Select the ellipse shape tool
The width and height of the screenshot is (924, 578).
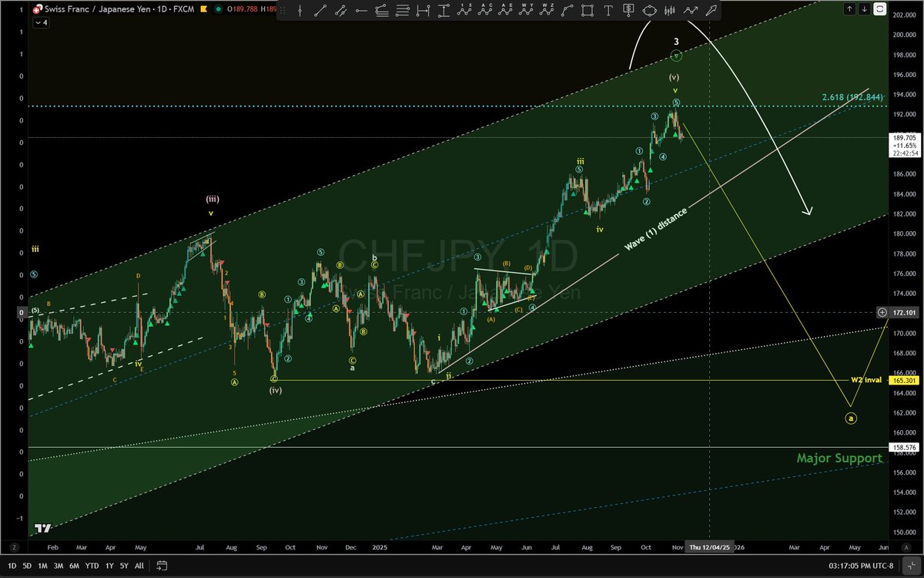[x=649, y=11]
